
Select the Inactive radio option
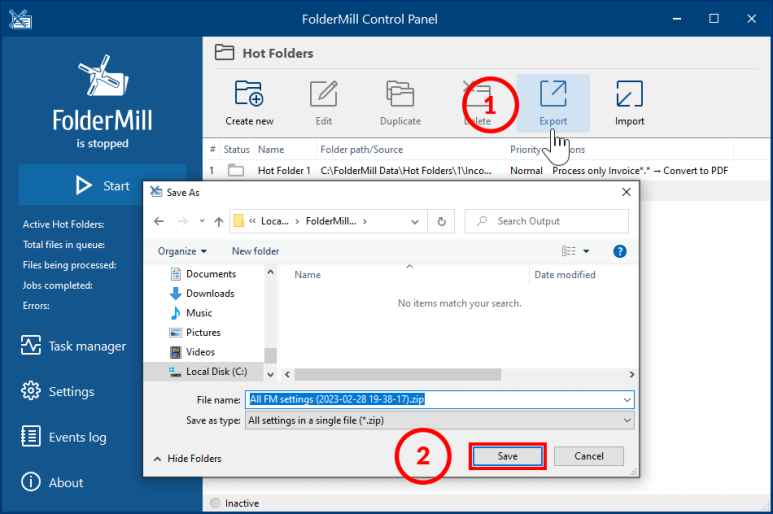point(214,503)
